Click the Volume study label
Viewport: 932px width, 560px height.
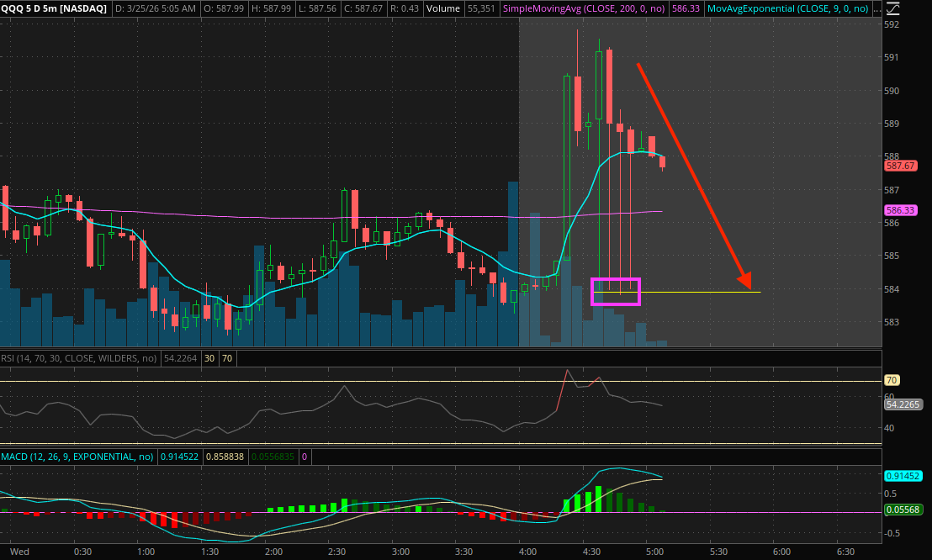tap(443, 9)
